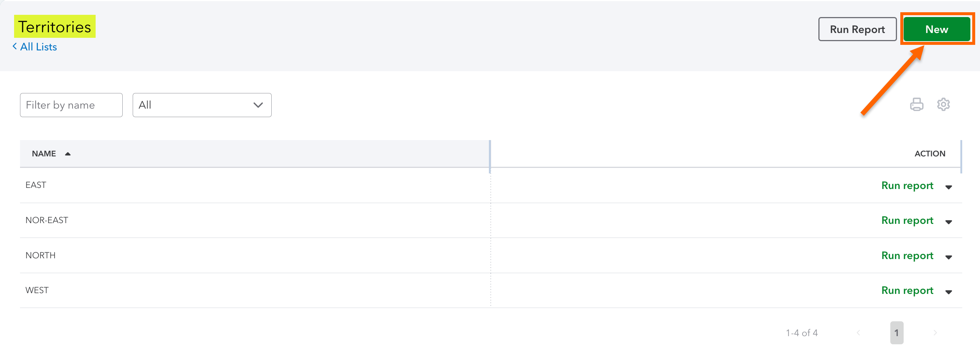Go to previous page arrow
This screenshot has width=980, height=358.
pos(858,333)
